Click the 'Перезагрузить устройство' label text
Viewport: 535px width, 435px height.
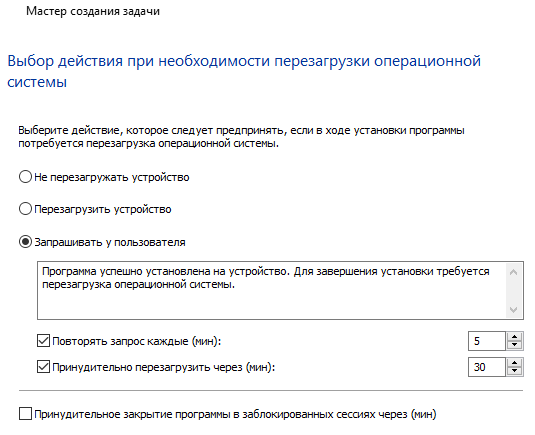coord(103,209)
